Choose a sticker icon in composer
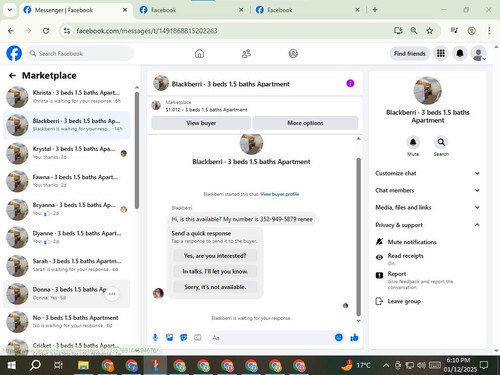Image resolution: width=500 pixels, height=375 pixels. (x=184, y=338)
